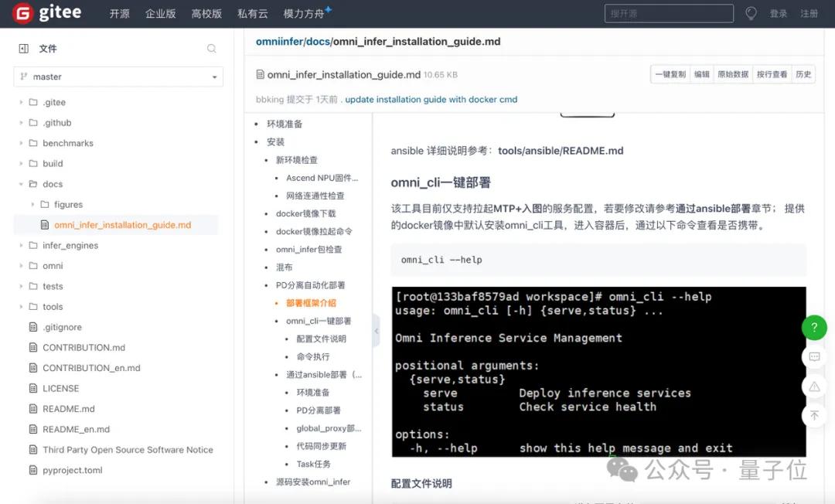Click the green help question mark button
835x504 pixels.
pos(814,327)
